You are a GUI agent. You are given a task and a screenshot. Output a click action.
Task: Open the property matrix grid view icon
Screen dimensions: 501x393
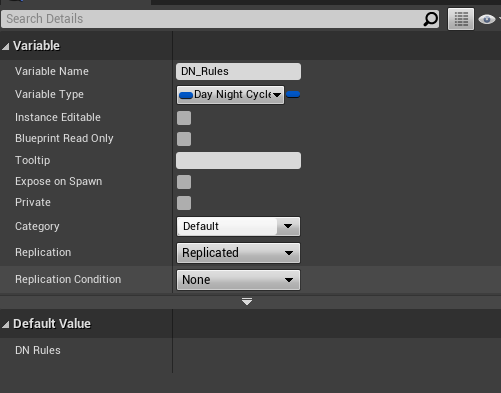pos(461,19)
